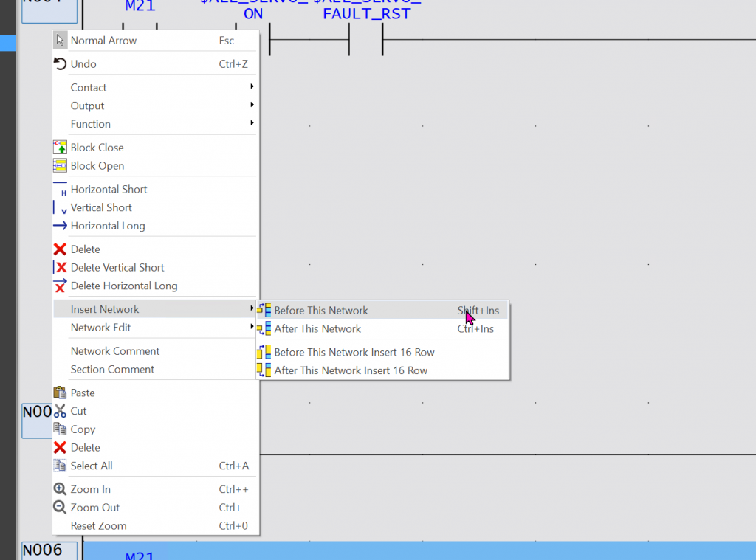The image size is (756, 560).
Task: Open Network Comment menu entry
Action: [x=155, y=351]
